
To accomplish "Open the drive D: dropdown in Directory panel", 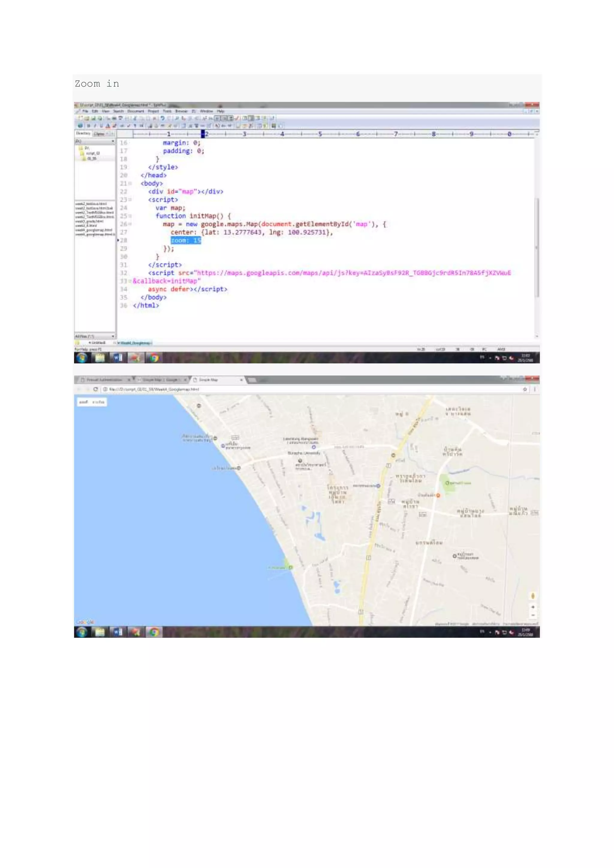I will (x=113, y=141).
